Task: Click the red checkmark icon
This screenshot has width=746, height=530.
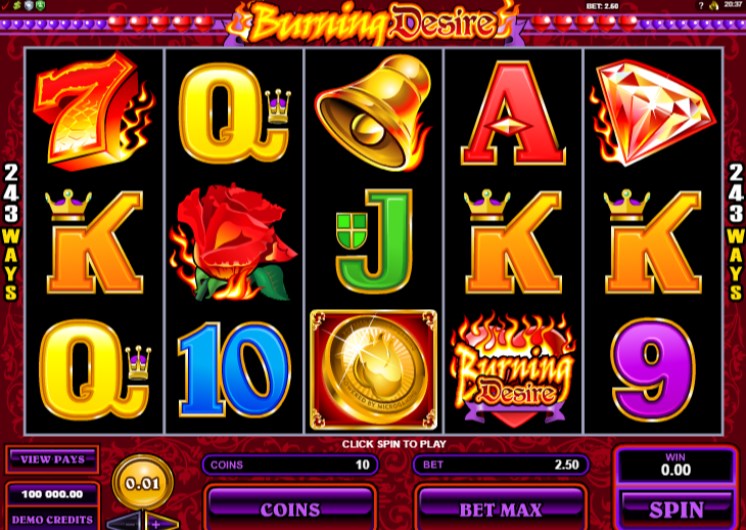Action: 5,5
